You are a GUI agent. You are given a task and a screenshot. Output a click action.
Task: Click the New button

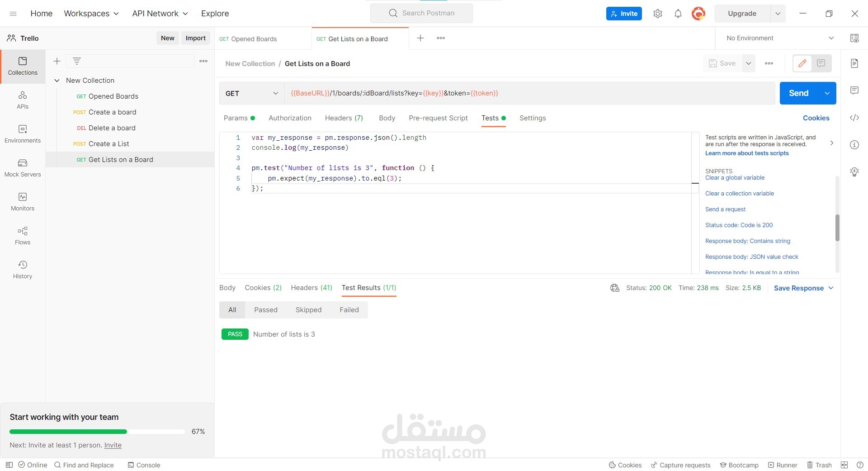(x=167, y=38)
